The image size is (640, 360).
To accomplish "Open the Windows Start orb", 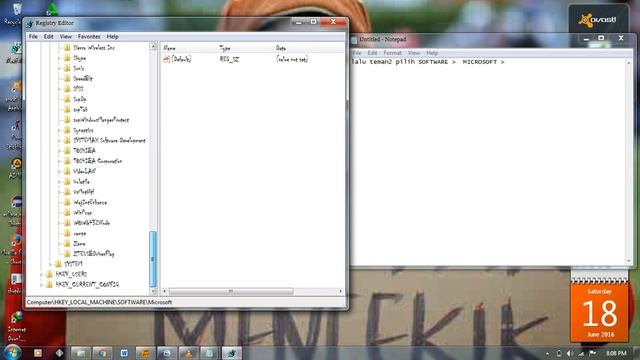I will [x=12, y=353].
